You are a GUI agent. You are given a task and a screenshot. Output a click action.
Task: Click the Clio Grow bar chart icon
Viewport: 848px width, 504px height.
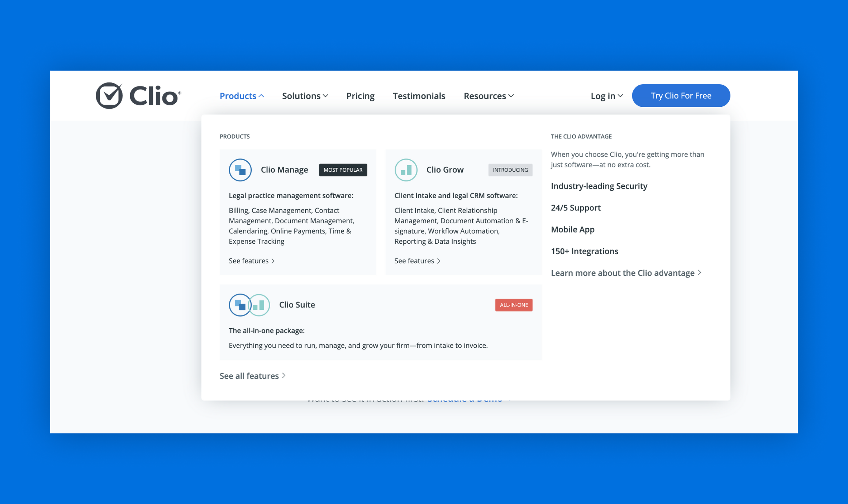click(x=406, y=170)
